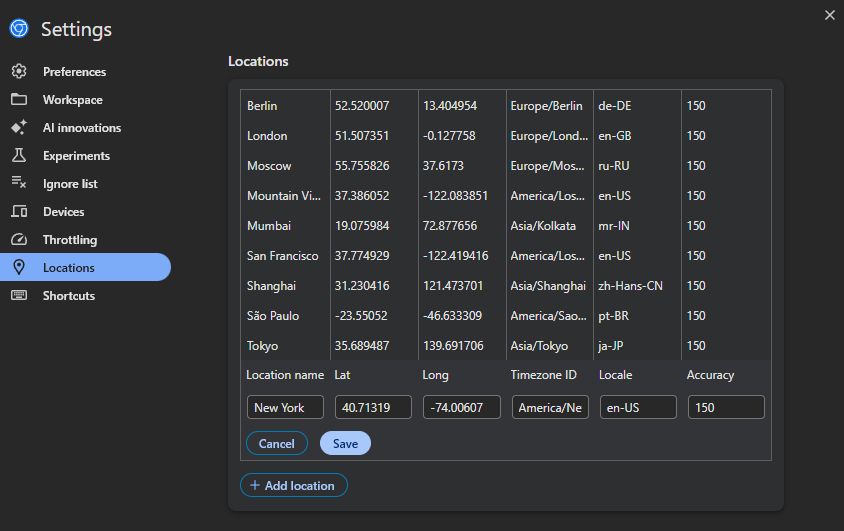The width and height of the screenshot is (844, 531).
Task: Click the zh-Hans-CN locale cell
Action: pyautogui.click(x=630, y=286)
